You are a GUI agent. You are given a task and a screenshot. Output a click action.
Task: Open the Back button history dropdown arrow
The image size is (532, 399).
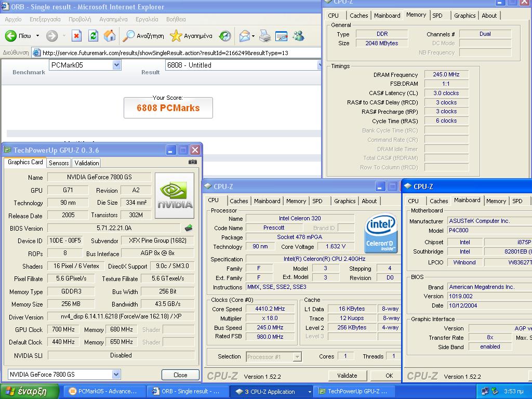pos(37,36)
